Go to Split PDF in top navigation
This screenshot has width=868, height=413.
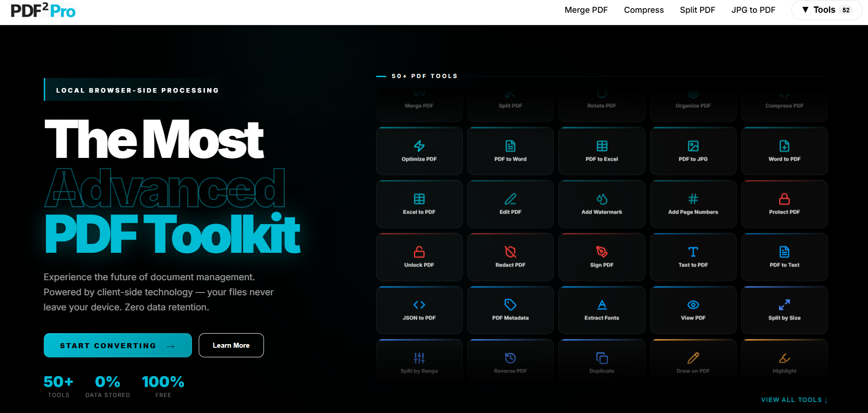pos(697,10)
